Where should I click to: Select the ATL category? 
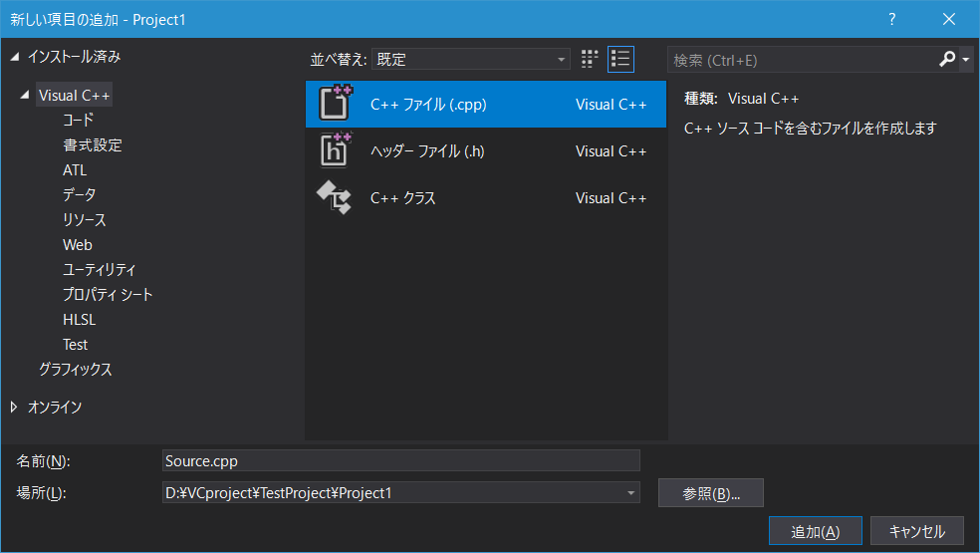click(75, 170)
